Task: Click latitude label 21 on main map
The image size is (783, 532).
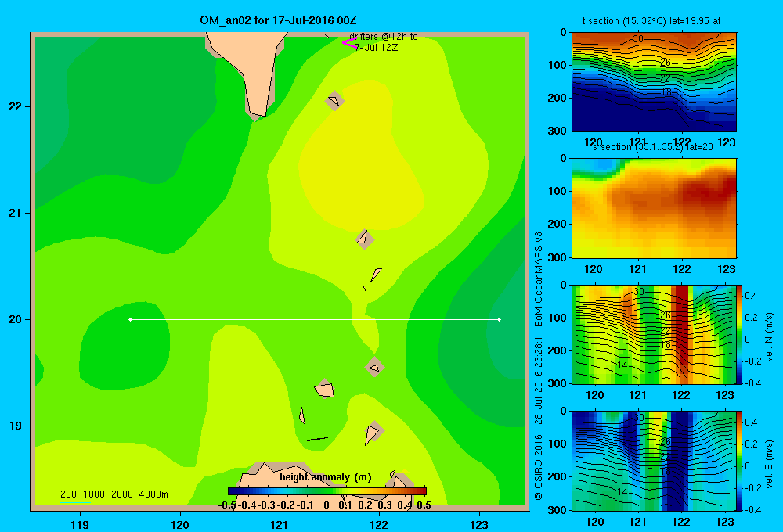Action: point(16,213)
